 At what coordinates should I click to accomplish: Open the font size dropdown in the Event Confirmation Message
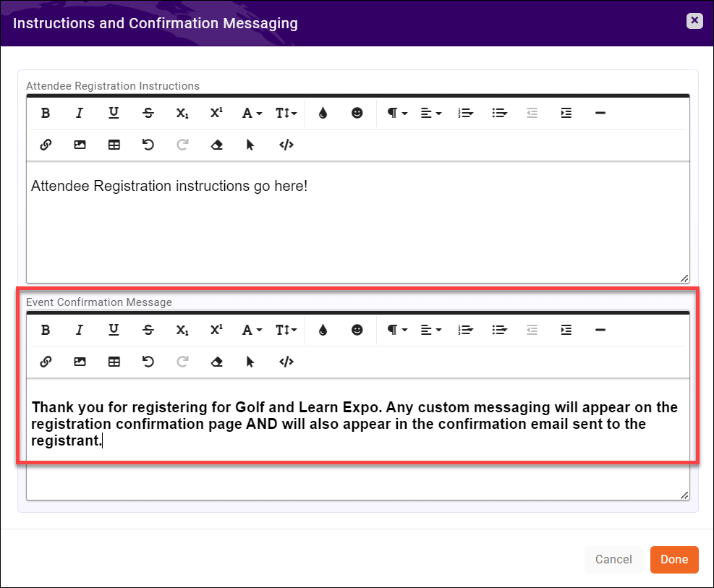[x=286, y=330]
